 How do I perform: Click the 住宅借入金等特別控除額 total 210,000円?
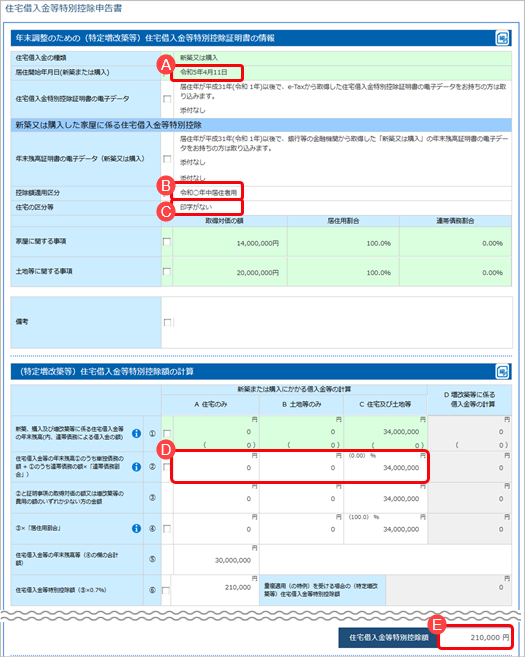[x=475, y=637]
